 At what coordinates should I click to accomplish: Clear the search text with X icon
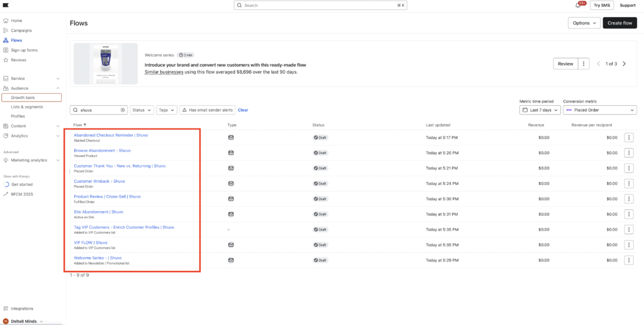[x=123, y=110]
